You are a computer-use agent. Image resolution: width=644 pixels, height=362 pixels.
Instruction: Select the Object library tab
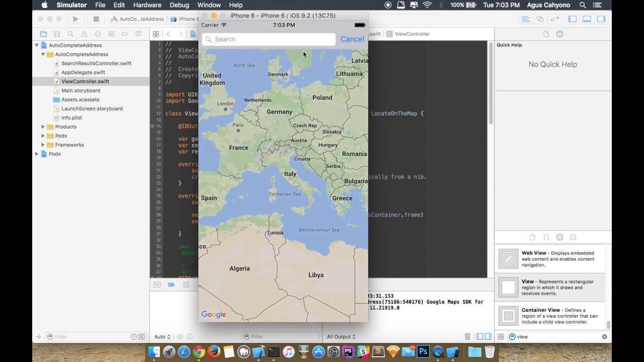point(559,237)
